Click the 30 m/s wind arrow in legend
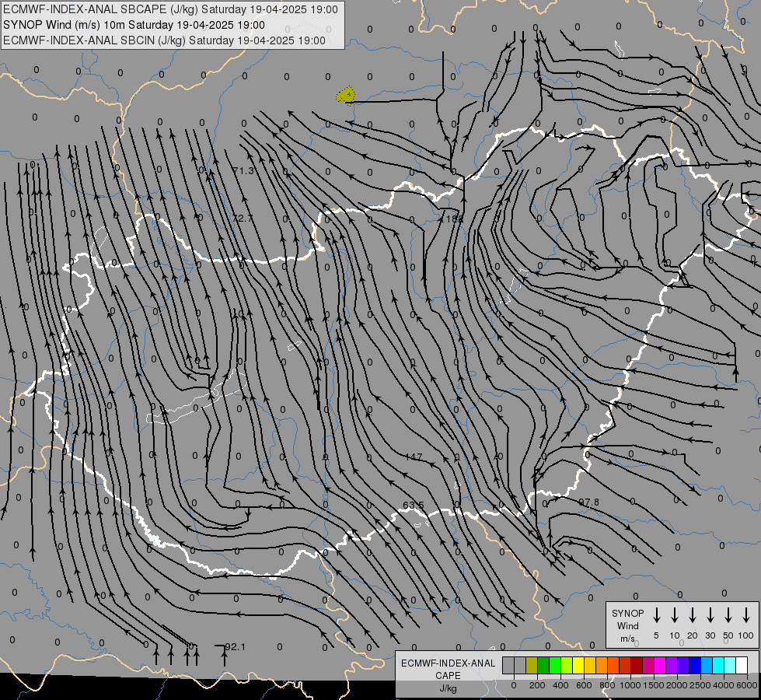 710,614
